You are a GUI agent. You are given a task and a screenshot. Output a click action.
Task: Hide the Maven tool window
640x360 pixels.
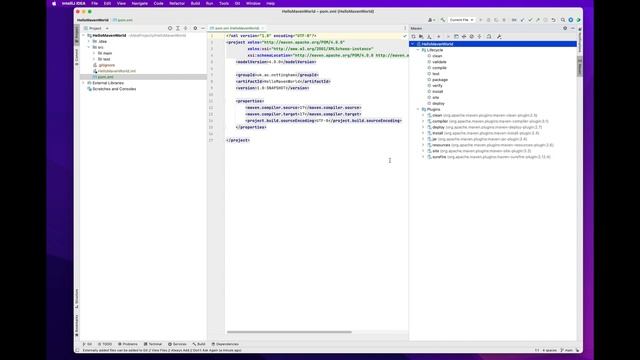tap(573, 28)
